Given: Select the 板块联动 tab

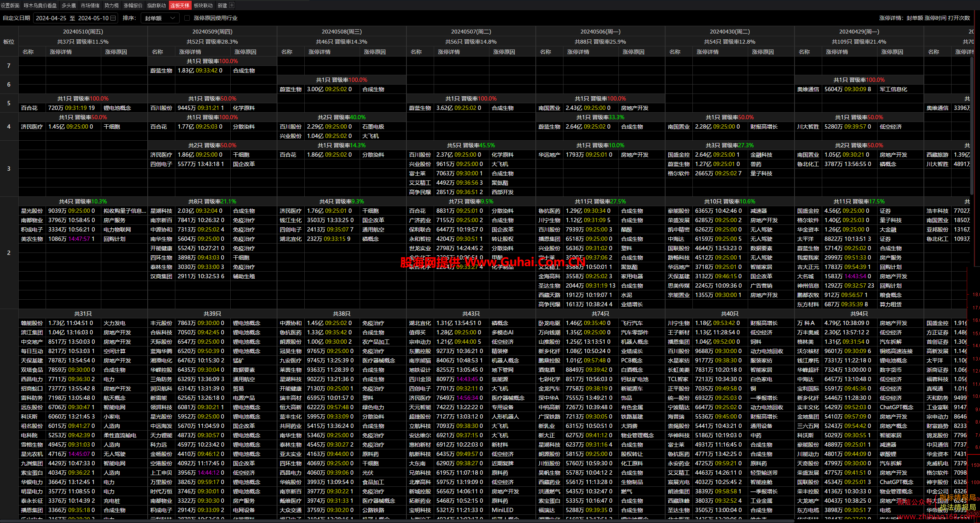Looking at the screenshot, I should coord(203,5).
